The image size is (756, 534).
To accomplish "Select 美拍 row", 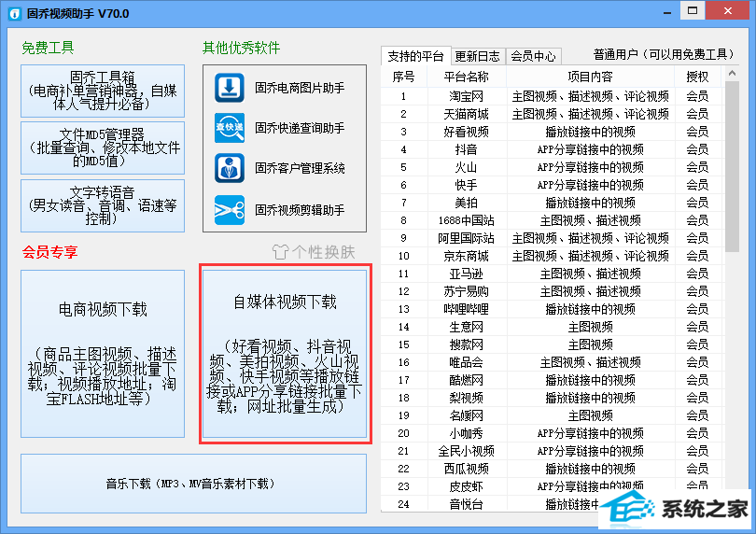I will tap(553, 203).
